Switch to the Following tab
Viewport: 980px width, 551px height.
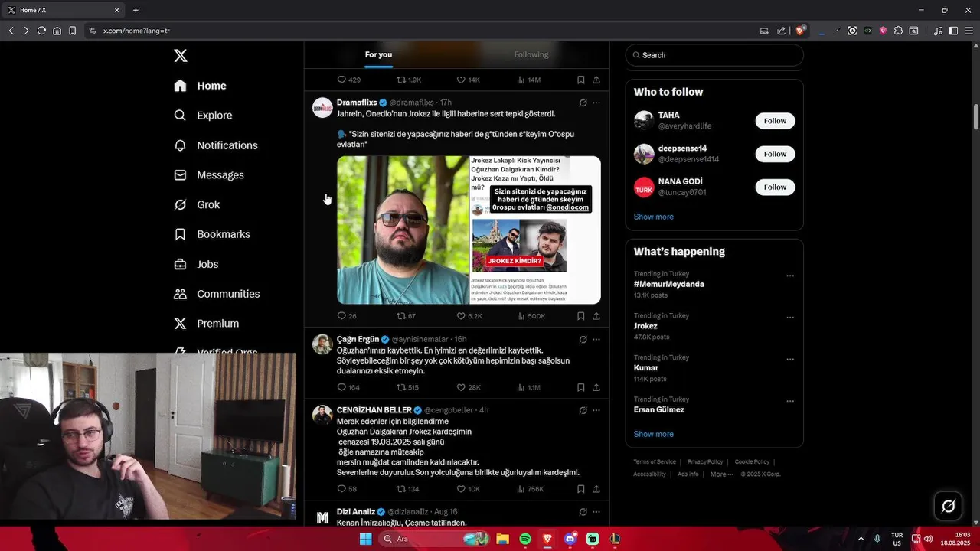pyautogui.click(x=531, y=54)
